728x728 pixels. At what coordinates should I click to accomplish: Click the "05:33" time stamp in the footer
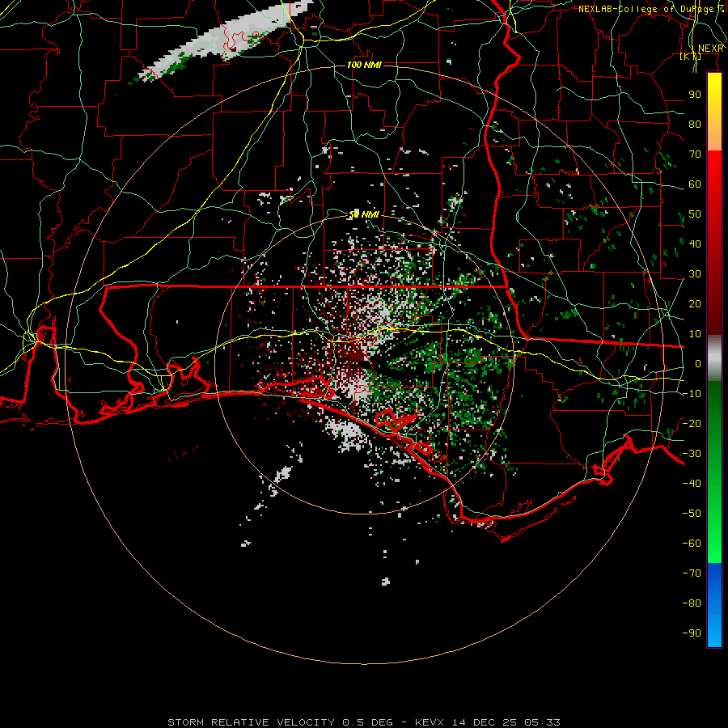pos(543,722)
